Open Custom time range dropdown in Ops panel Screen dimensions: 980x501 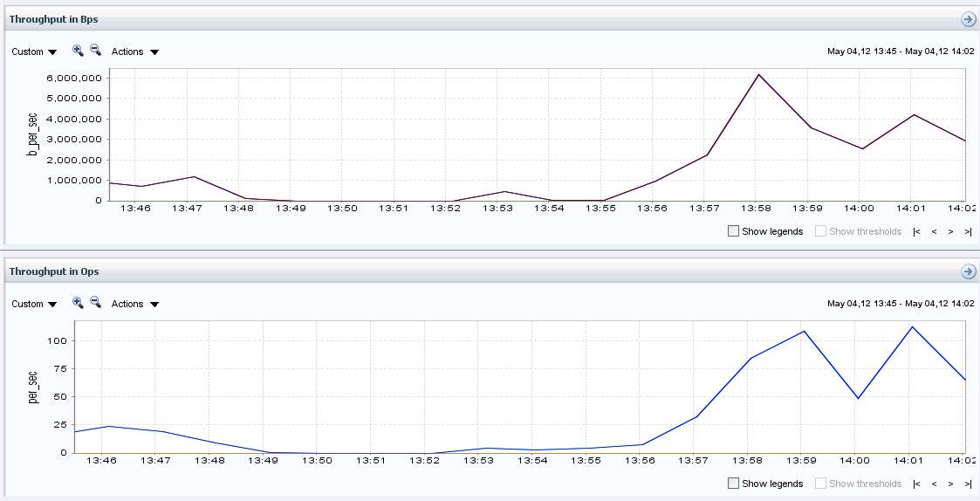[x=34, y=304]
